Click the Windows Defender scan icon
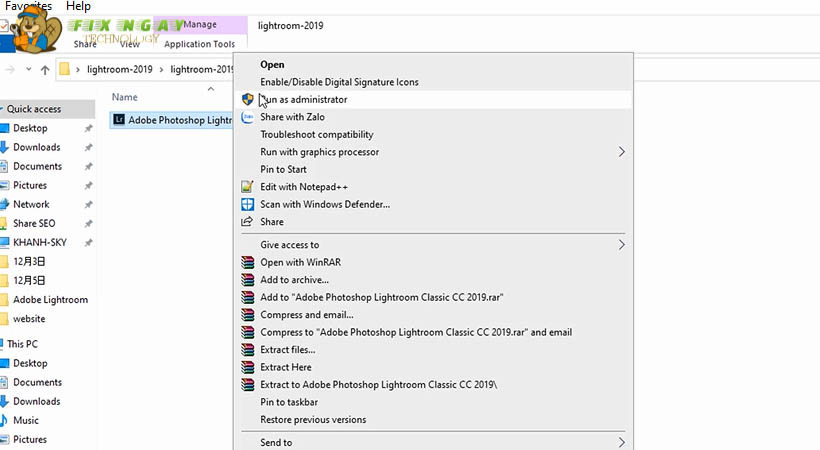The image size is (820, 450). (248, 204)
